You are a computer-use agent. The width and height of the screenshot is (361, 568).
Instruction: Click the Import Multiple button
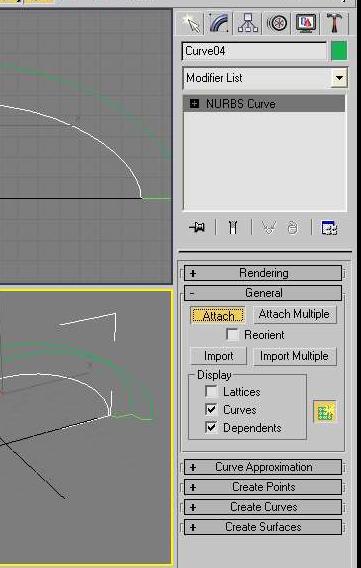294,356
